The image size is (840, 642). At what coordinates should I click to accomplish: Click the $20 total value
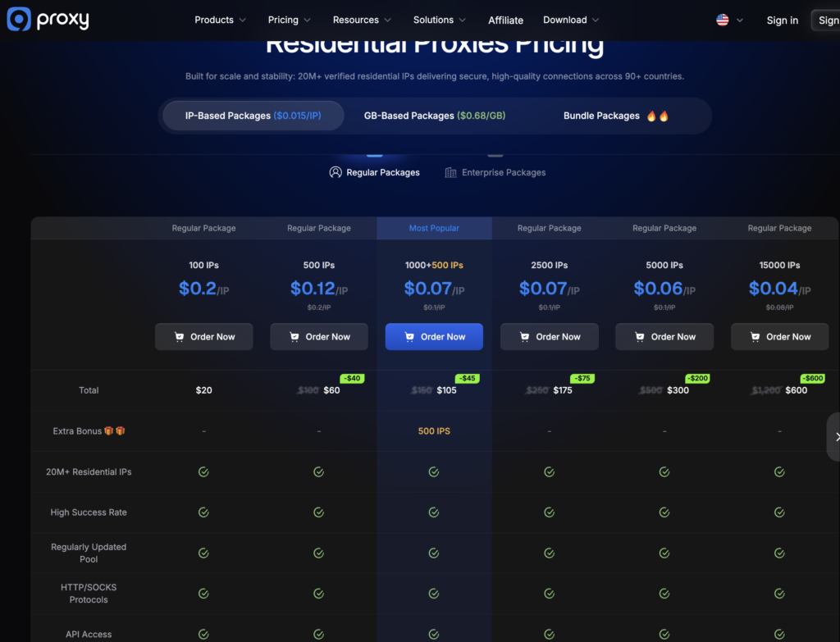[203, 390]
